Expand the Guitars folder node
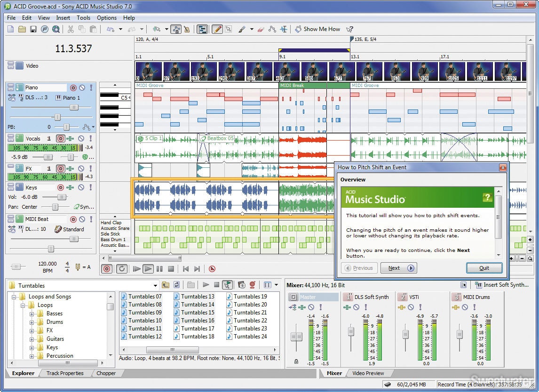539x392 pixels. click(32, 339)
